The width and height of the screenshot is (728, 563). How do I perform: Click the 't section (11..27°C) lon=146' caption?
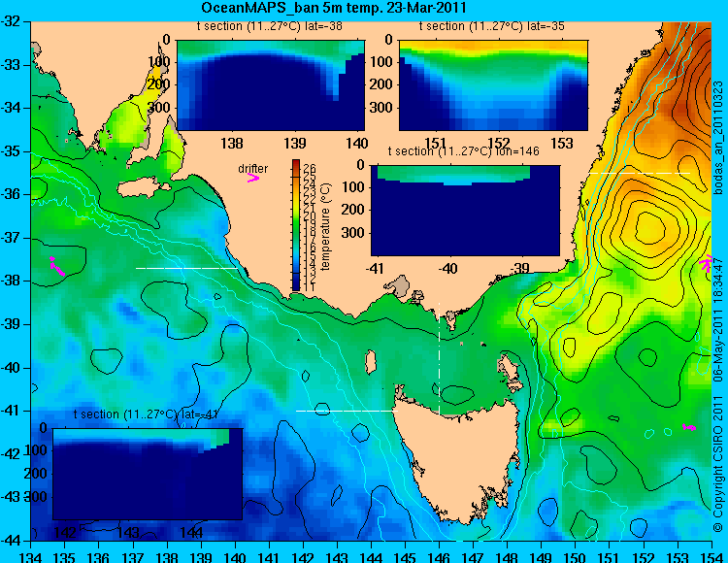point(463,151)
